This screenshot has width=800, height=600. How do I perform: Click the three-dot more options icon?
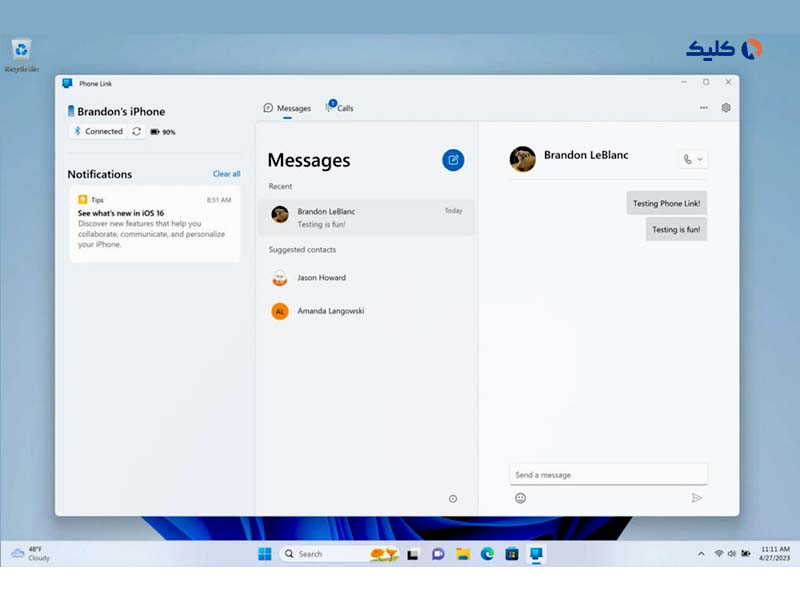click(x=704, y=108)
